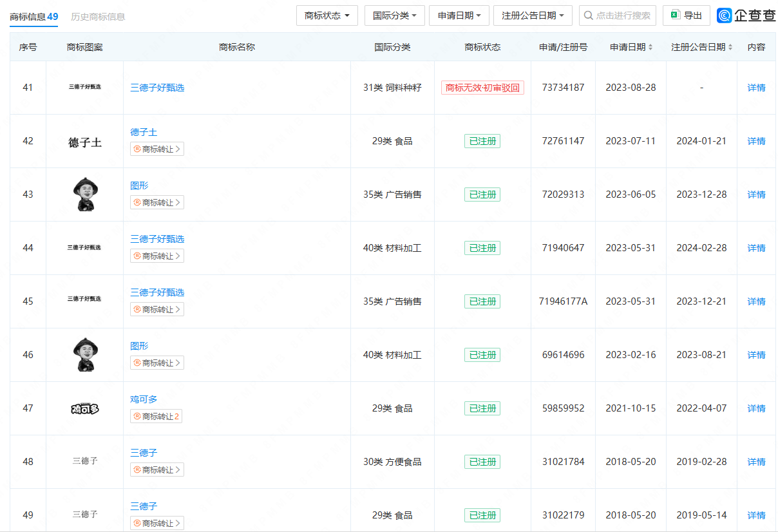The image size is (778, 532).
Task: Click the cartoon figure image in row 43
Action: [x=85, y=195]
